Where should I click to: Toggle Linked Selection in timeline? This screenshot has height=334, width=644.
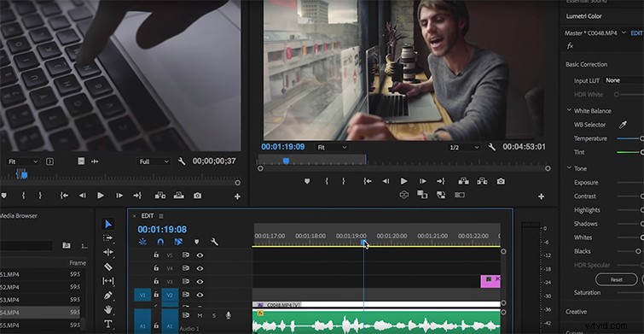[x=178, y=242]
